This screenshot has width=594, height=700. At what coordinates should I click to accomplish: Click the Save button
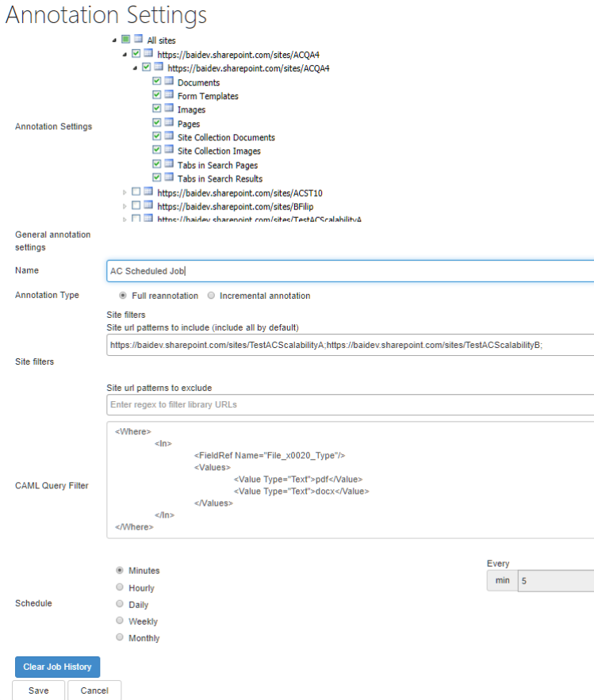pyautogui.click(x=38, y=690)
